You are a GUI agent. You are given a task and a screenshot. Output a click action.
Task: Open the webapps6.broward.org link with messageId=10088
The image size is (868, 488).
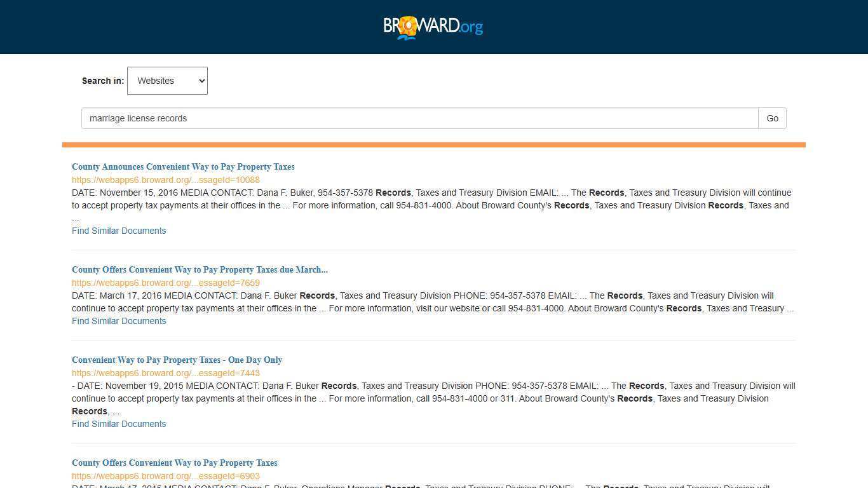[x=166, y=180]
